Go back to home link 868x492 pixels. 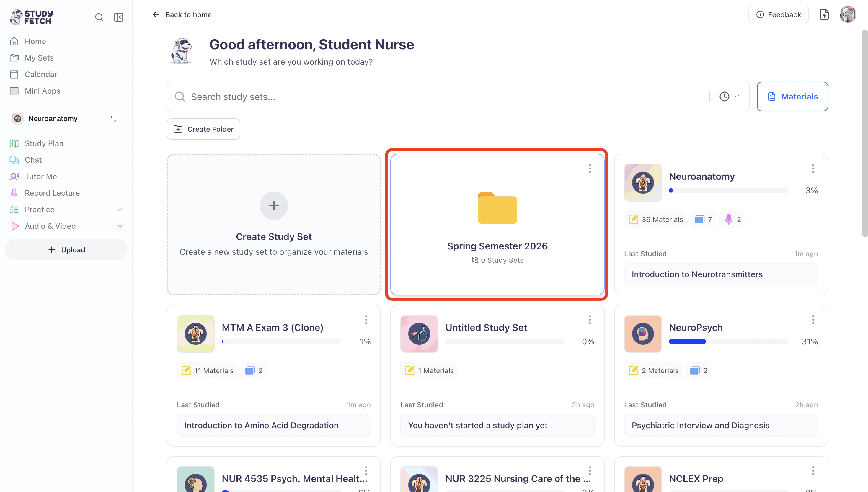point(182,14)
